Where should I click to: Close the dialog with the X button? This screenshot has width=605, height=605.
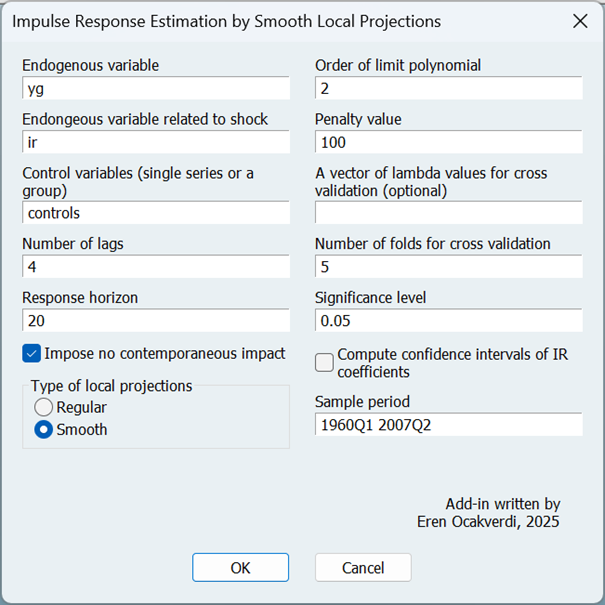tap(579, 21)
